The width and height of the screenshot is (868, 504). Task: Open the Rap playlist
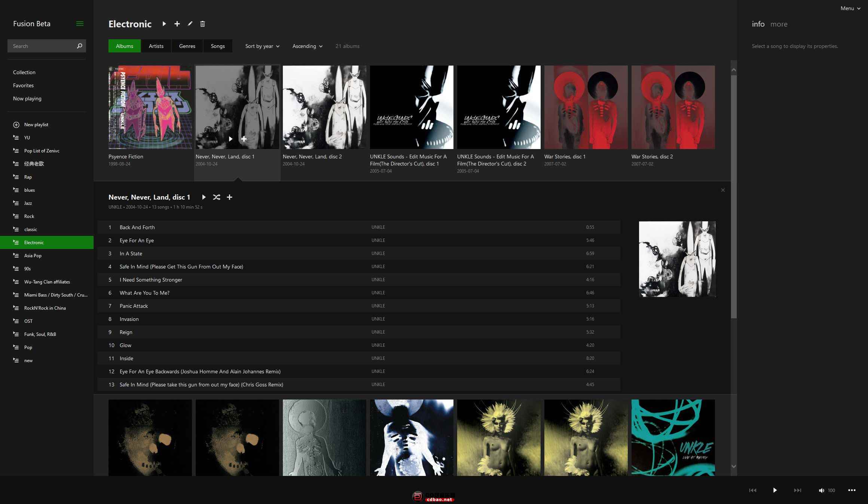(47, 177)
